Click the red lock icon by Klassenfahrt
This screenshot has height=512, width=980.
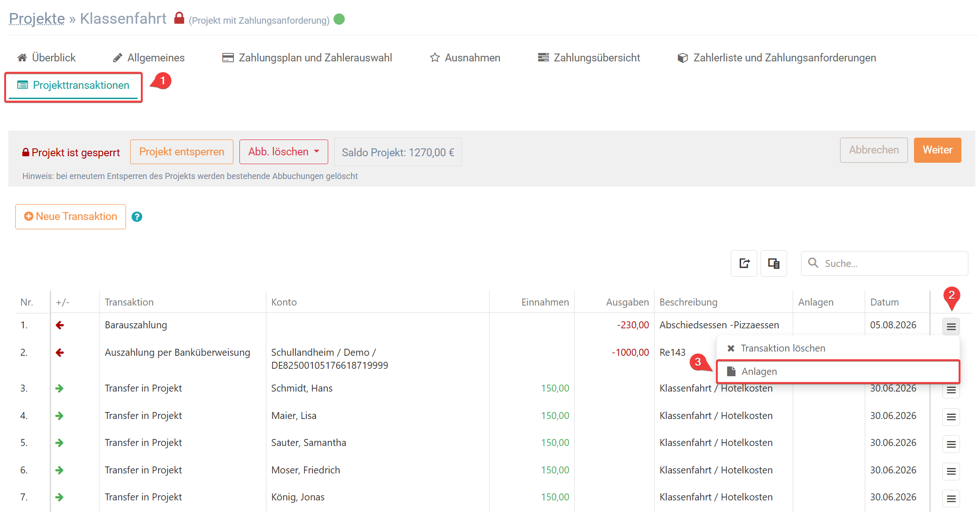(179, 18)
